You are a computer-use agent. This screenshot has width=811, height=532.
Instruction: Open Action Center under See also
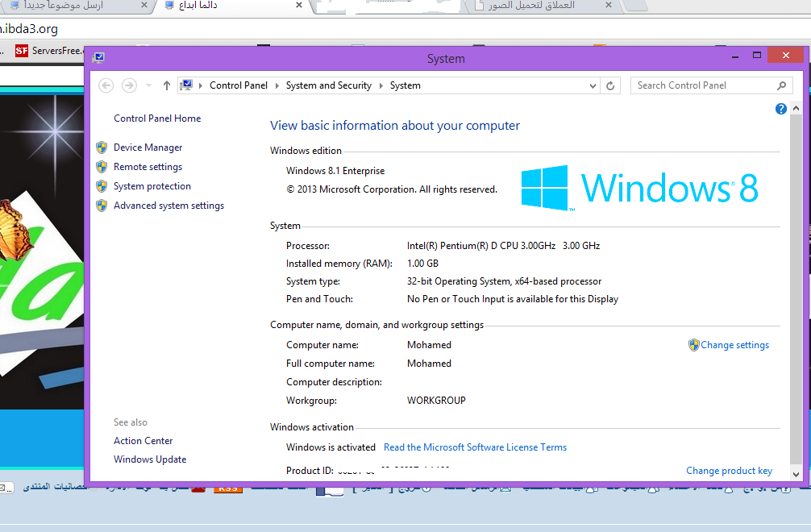(x=143, y=441)
